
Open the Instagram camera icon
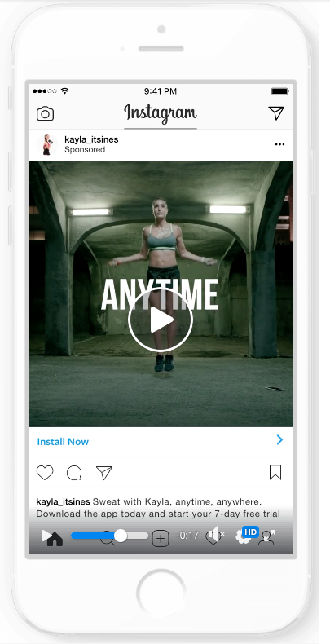point(45,114)
